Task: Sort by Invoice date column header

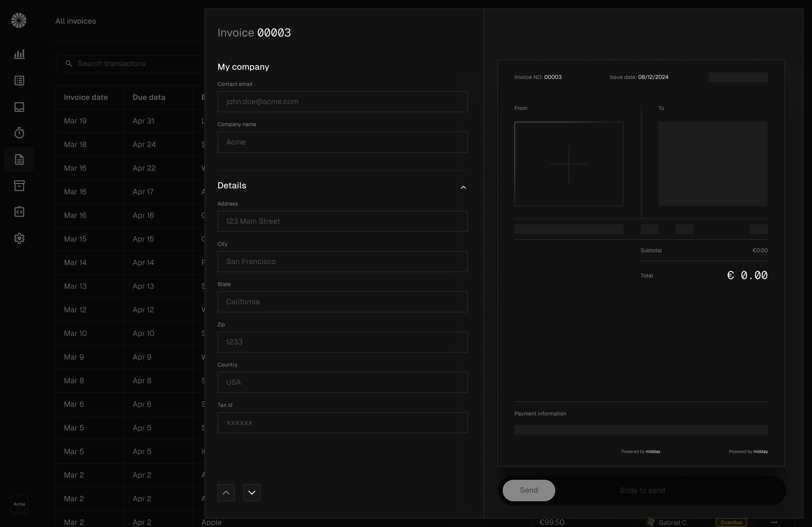Action: [86, 97]
